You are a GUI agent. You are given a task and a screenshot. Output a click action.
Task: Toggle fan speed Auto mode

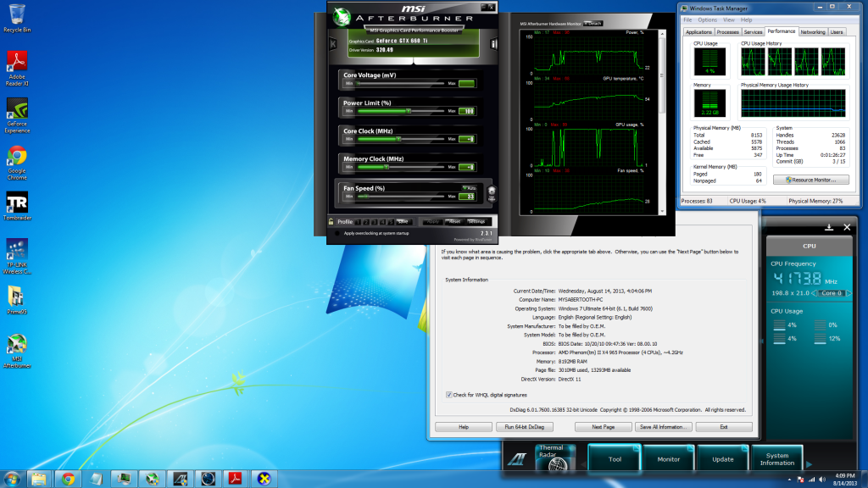click(x=469, y=187)
